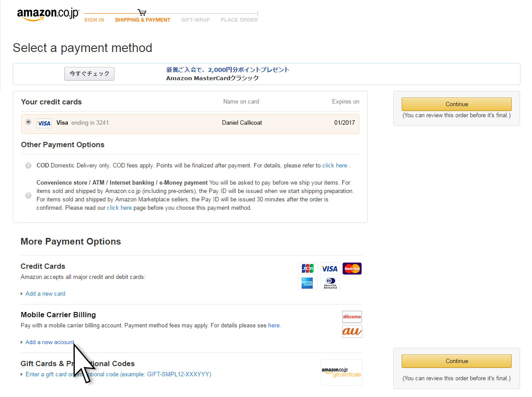Click the Amazon.co.jp logo
Screen dimensions: 532x397
point(48,14)
